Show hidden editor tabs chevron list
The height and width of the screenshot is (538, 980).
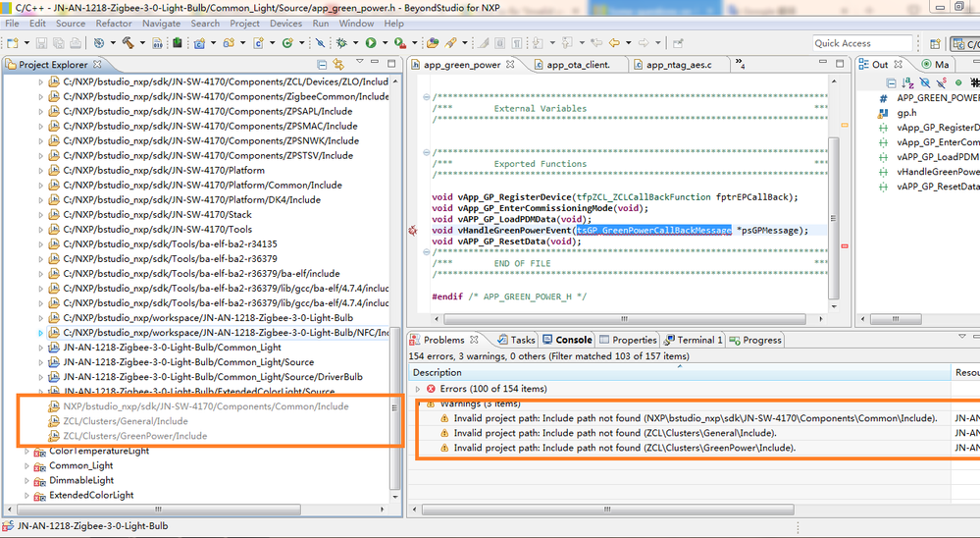click(x=740, y=63)
